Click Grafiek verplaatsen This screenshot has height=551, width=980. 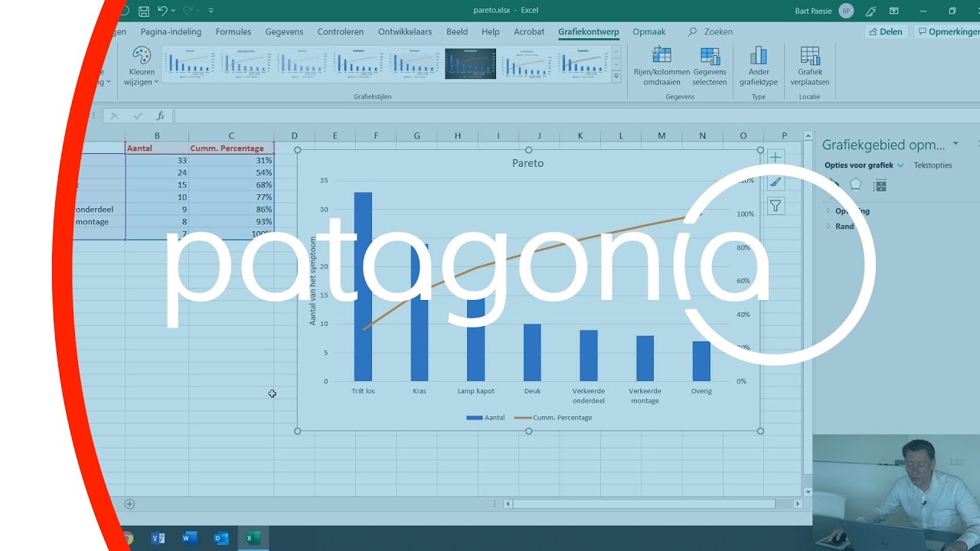(810, 66)
